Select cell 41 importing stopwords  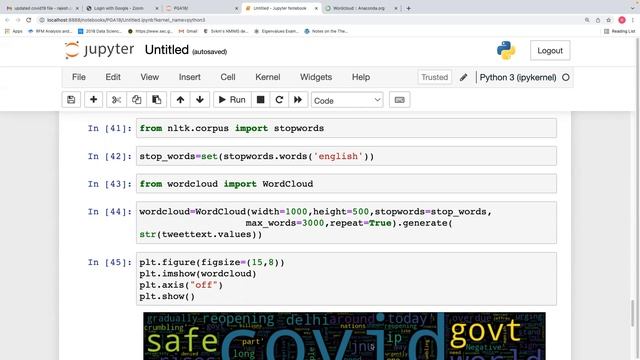346,128
